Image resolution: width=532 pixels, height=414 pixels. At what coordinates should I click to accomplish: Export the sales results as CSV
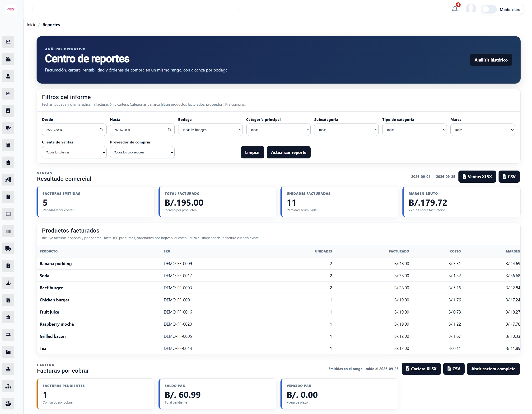click(509, 177)
